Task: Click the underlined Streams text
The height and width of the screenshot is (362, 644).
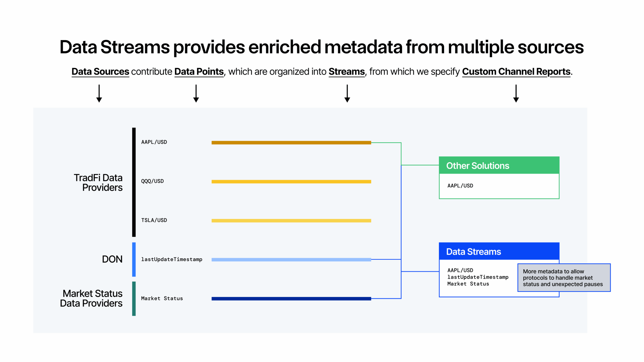Action: coord(347,72)
